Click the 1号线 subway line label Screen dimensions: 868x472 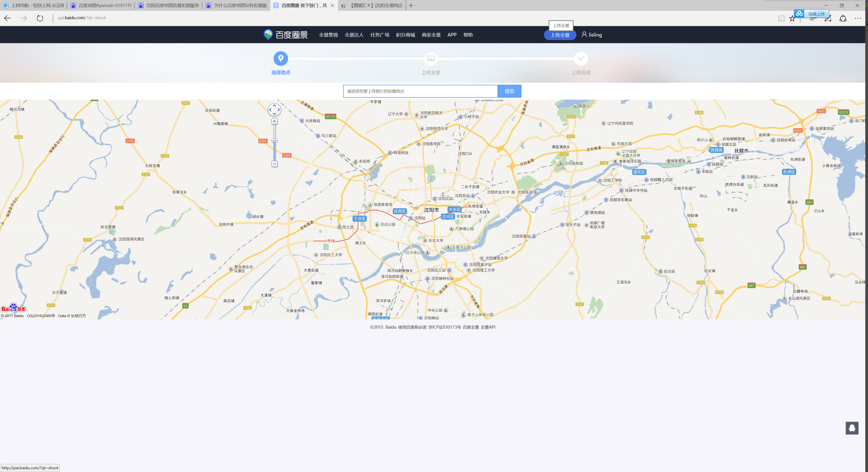pyautogui.click(x=330, y=241)
